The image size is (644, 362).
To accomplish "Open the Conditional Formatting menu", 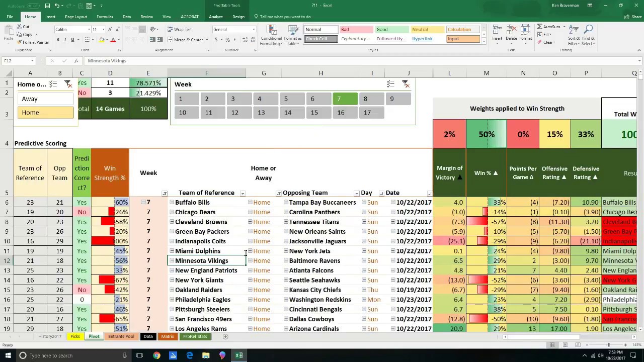I will click(x=271, y=35).
